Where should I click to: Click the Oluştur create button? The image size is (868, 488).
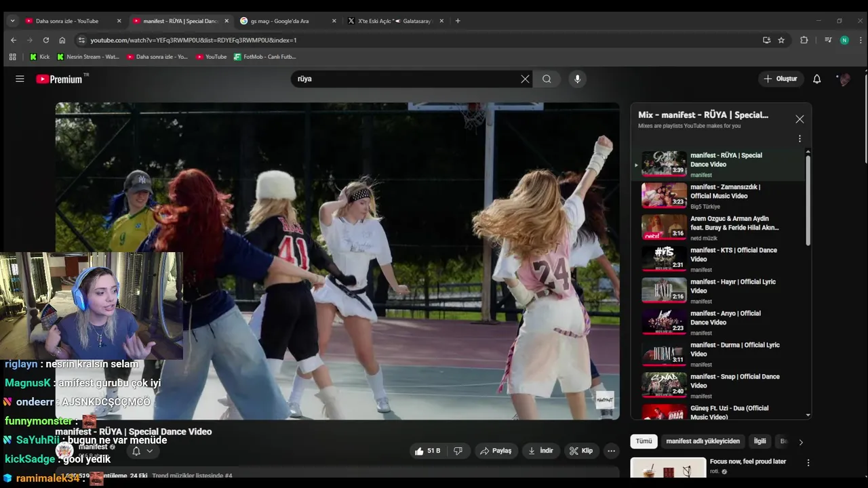tap(781, 79)
